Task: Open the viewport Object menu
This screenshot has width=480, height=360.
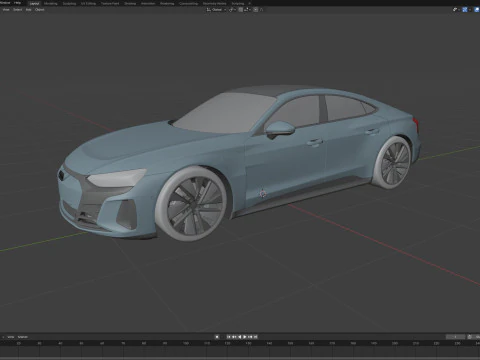Action: pos(40,10)
